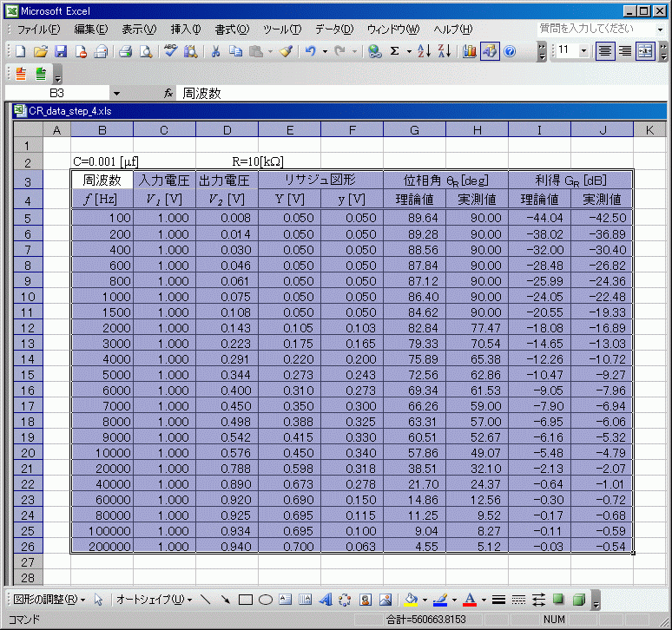
Task: Open the Print Preview icon
Action: pos(146,51)
